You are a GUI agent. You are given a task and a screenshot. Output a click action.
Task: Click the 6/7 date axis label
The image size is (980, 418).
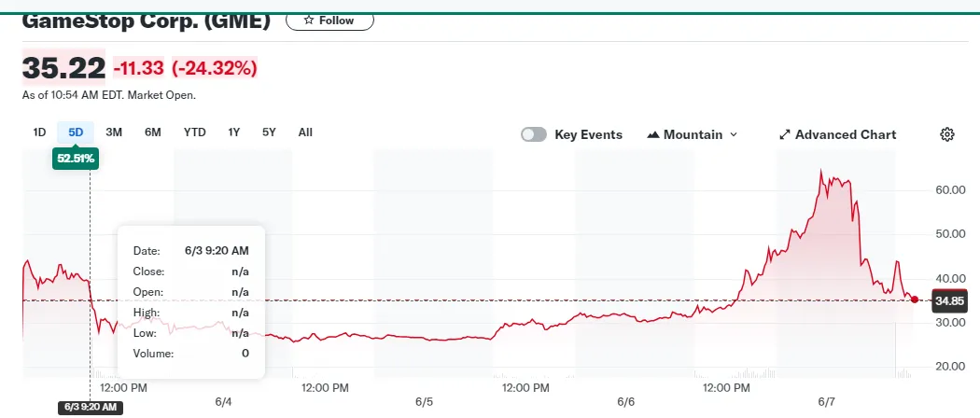[826, 402]
